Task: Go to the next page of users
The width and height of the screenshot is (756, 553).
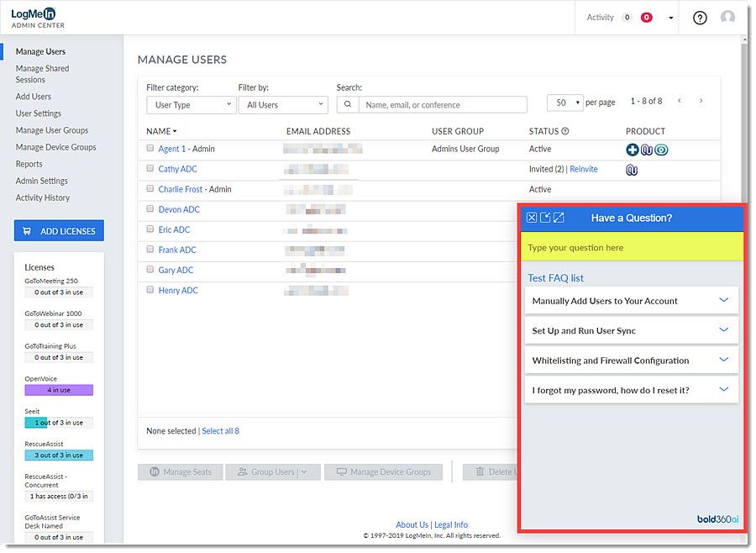Action: pos(701,101)
